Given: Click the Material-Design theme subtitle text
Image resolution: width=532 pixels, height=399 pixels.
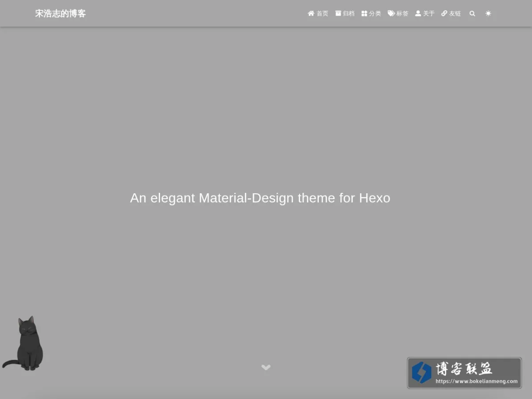Looking at the screenshot, I should (x=260, y=198).
